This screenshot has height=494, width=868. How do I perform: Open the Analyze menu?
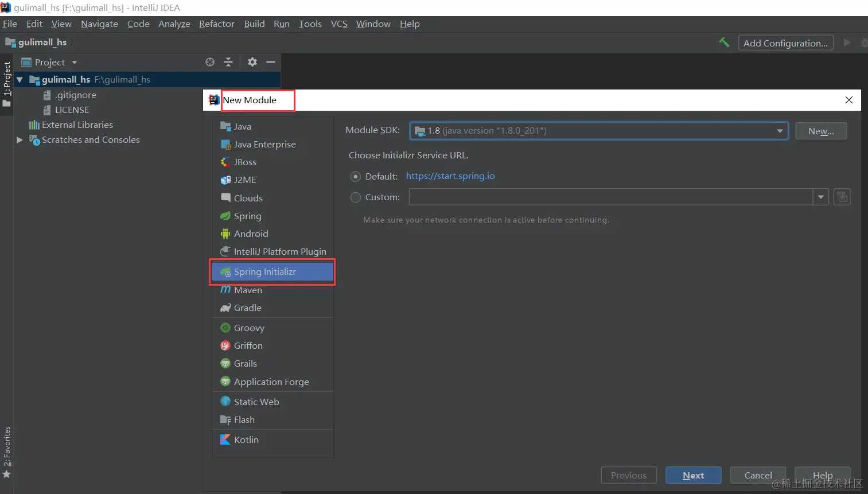174,24
